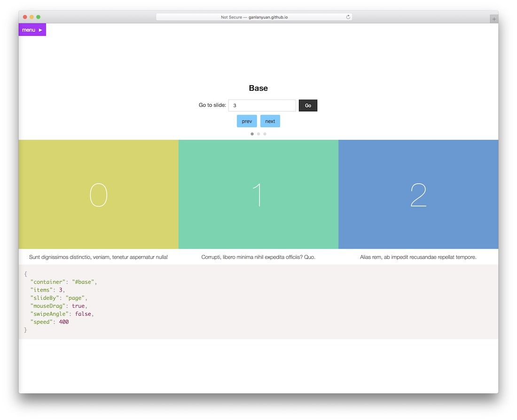This screenshot has width=517, height=420.
Task: Click the blue slide numbered 2
Action: [418, 194]
